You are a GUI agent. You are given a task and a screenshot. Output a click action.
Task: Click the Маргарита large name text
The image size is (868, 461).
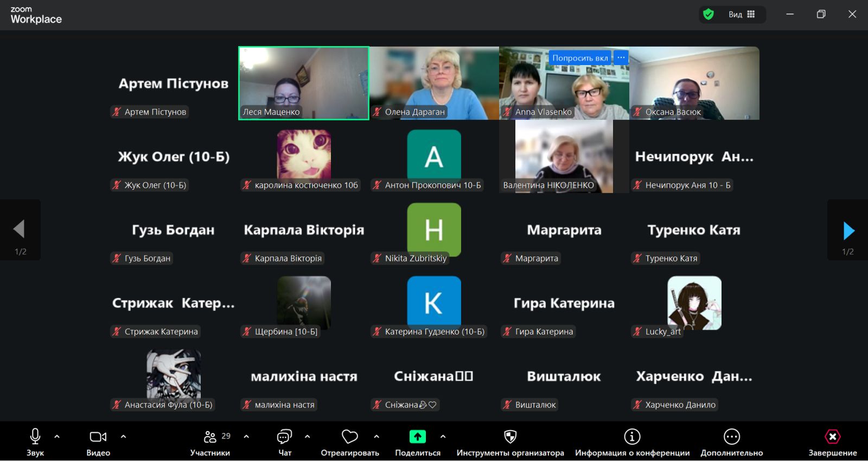click(564, 230)
